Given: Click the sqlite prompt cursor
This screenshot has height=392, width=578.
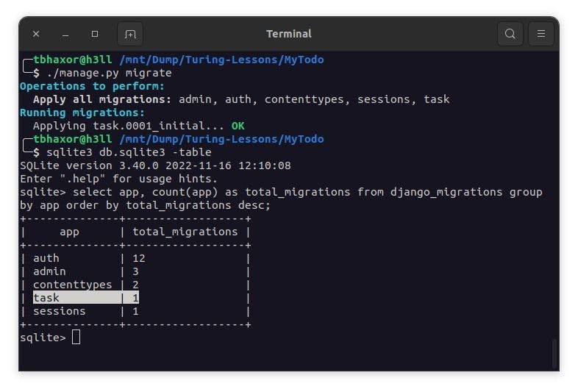Looking at the screenshot, I should 76,337.
